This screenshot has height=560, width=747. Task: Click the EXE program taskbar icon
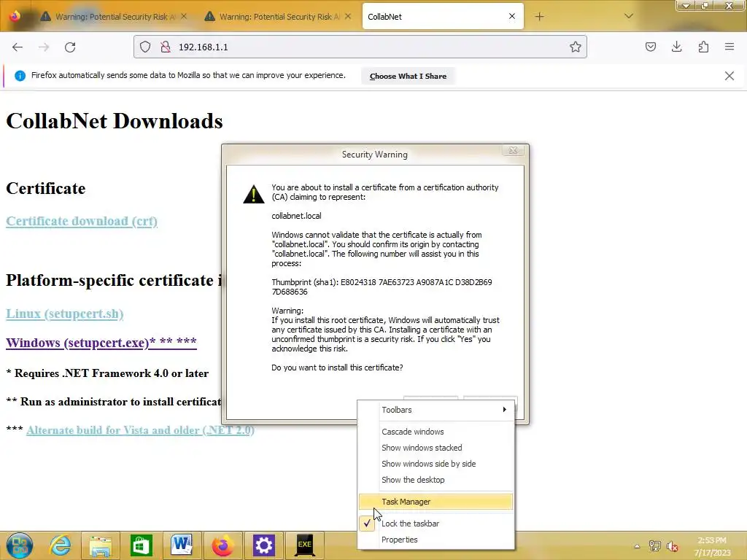pyautogui.click(x=304, y=545)
